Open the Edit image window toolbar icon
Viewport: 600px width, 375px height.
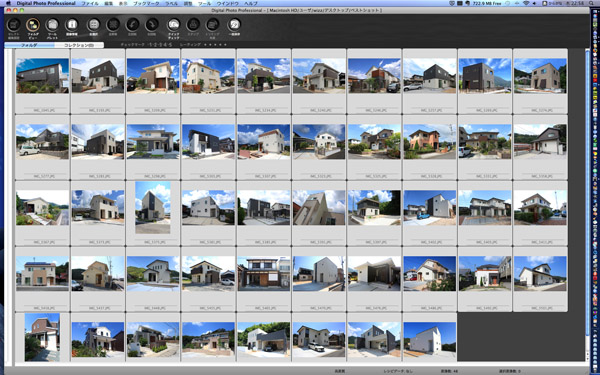click(14, 25)
